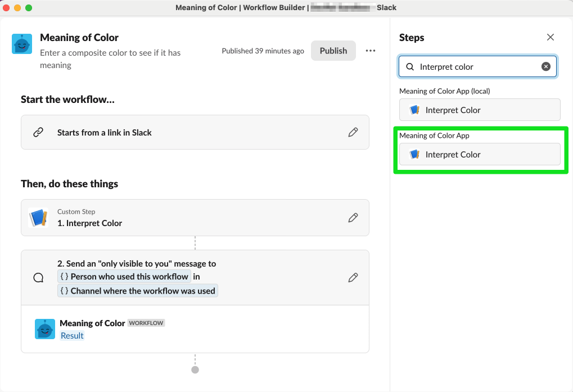Close the Steps panel
The height and width of the screenshot is (392, 573).
550,37
